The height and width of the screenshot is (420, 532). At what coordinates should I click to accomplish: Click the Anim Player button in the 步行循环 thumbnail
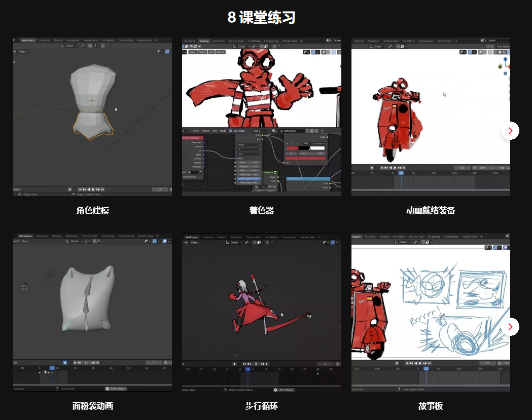pos(285,390)
